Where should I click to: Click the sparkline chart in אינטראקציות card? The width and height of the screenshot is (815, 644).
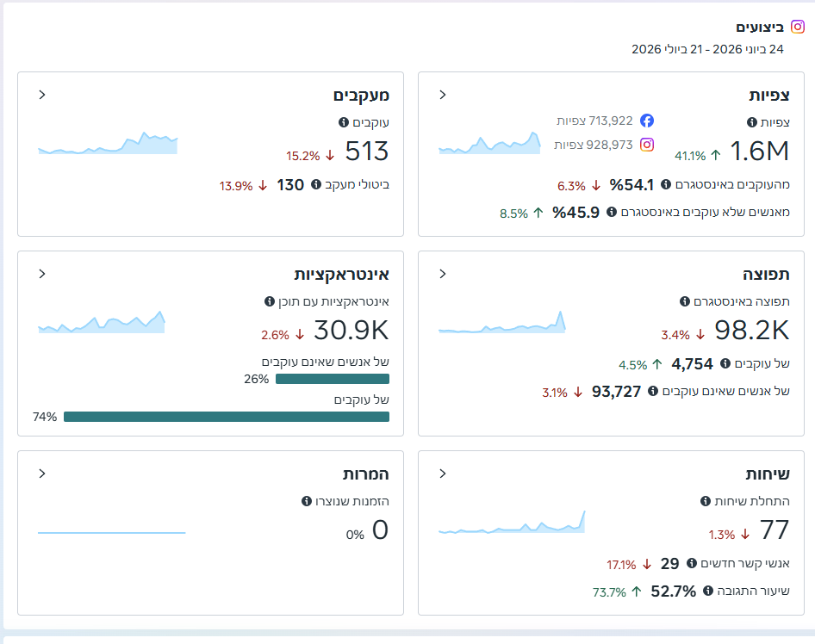pyautogui.click(x=102, y=322)
